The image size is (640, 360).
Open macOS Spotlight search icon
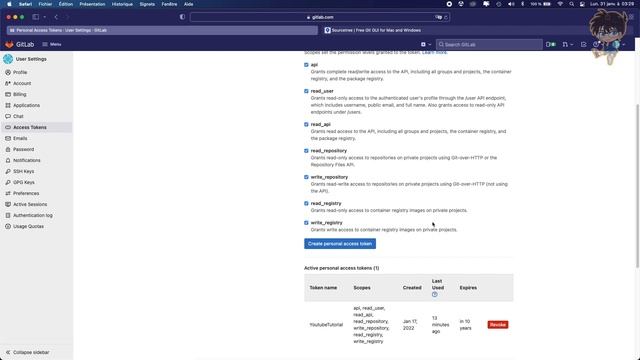pyautogui.click(x=571, y=4)
